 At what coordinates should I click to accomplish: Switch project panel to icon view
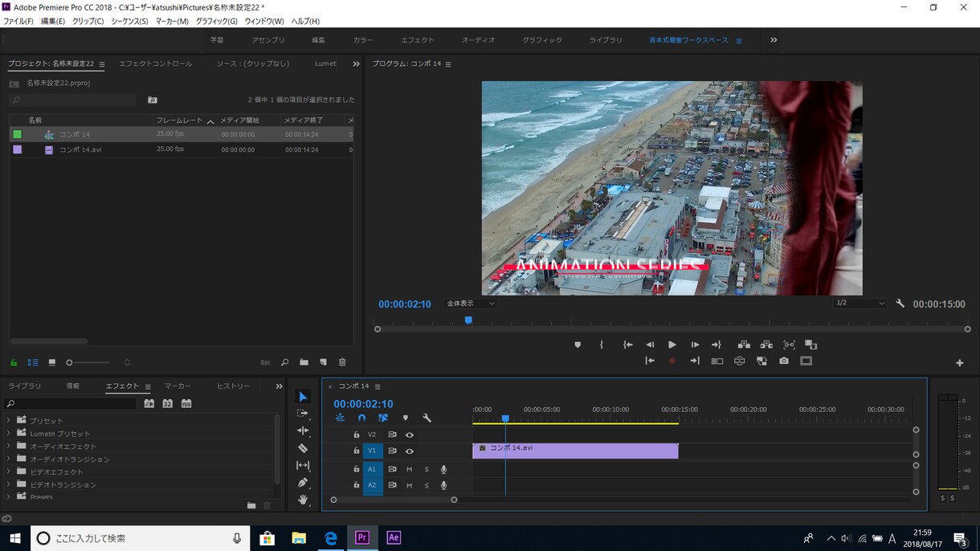(52, 363)
